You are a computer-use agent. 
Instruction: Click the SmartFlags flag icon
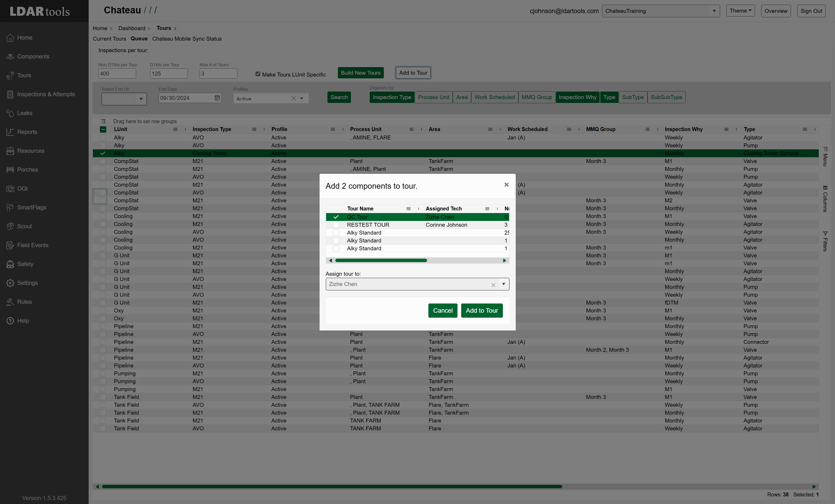10,208
